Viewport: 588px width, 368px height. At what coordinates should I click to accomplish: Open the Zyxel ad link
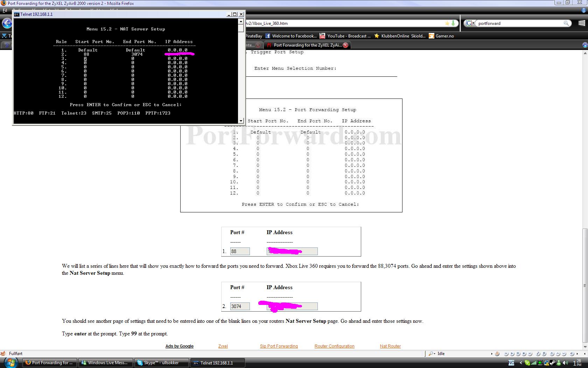(x=223, y=346)
